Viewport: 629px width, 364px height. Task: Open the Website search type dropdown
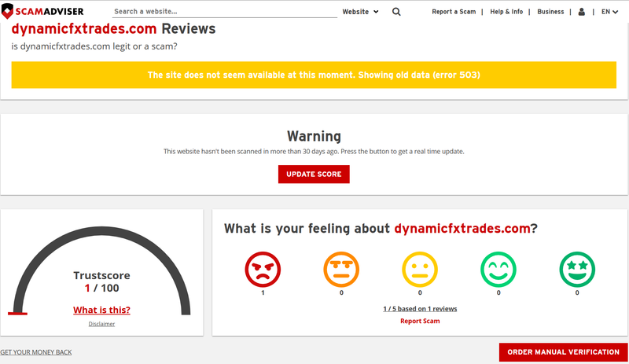point(360,12)
